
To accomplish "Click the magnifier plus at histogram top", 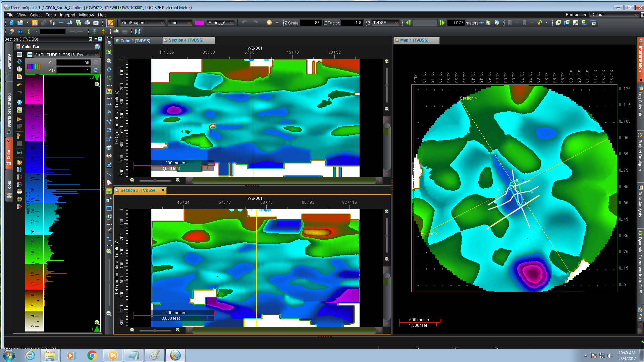I will [x=97, y=84].
